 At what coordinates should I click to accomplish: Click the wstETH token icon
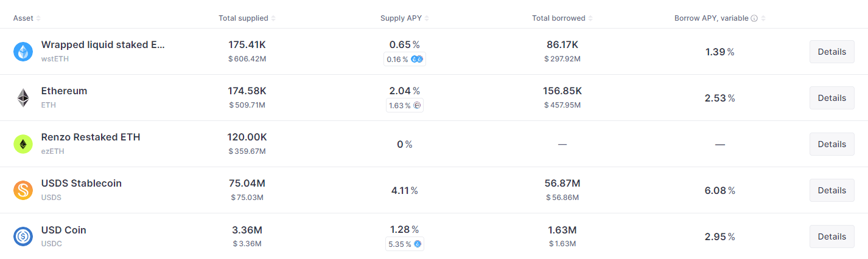point(23,52)
